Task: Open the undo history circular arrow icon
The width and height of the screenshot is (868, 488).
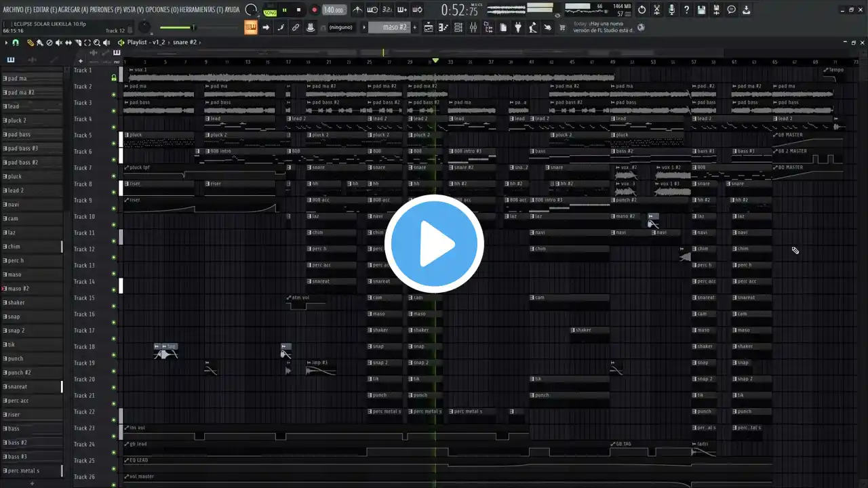Action: pos(642,9)
